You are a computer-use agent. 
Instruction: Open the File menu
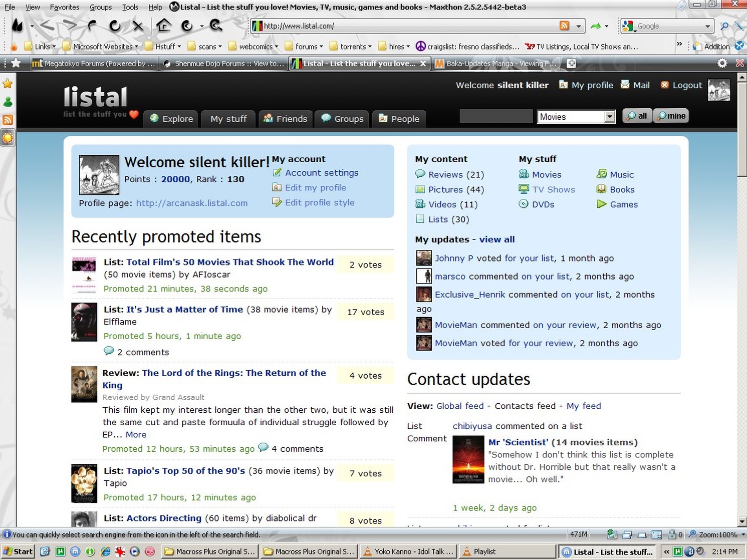pos(10,7)
